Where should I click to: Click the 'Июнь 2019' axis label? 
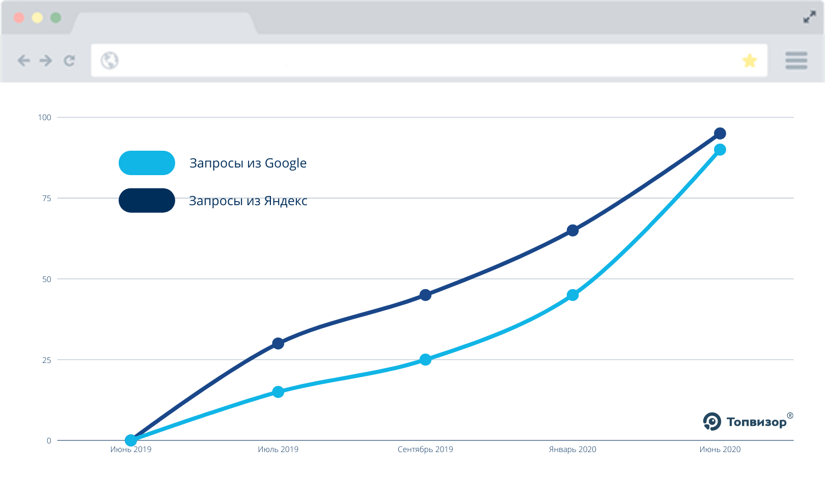point(131,450)
